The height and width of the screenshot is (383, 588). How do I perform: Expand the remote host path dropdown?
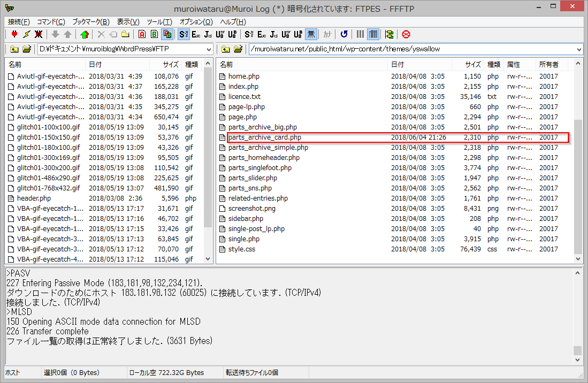(x=579, y=49)
